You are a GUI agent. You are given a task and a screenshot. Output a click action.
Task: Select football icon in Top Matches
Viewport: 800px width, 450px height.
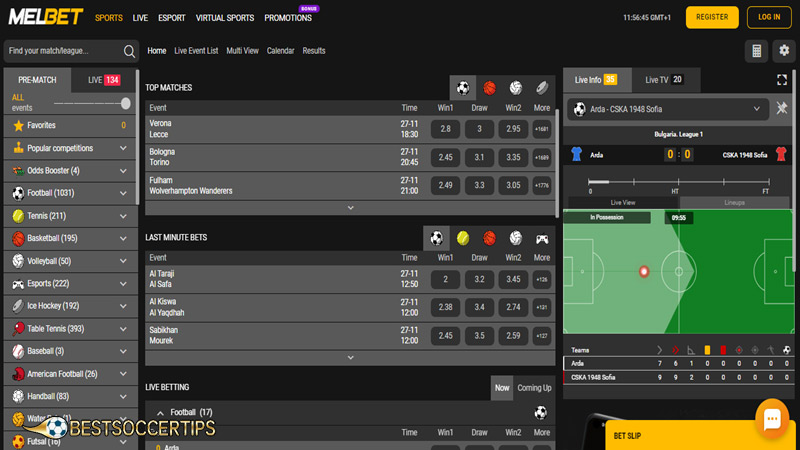[x=463, y=88]
